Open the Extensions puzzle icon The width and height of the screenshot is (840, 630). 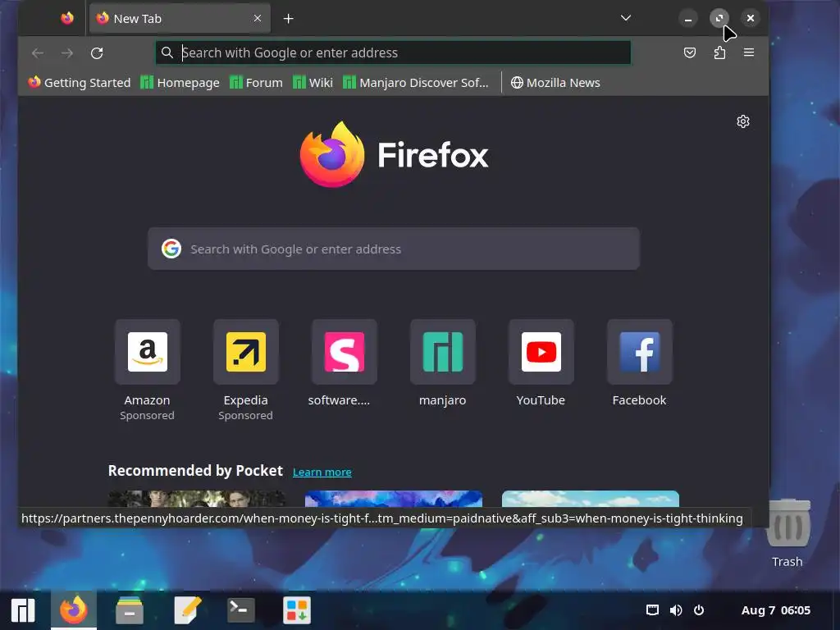point(719,52)
